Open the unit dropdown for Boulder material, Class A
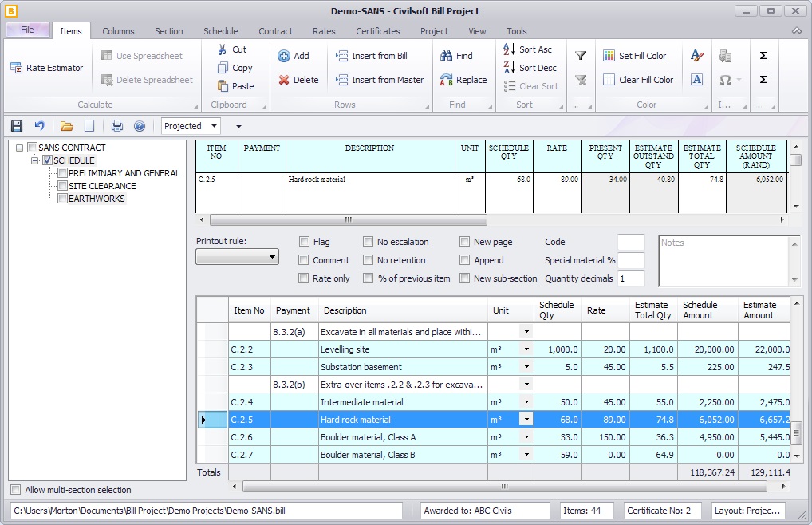This screenshot has width=812, height=525. pos(526,437)
